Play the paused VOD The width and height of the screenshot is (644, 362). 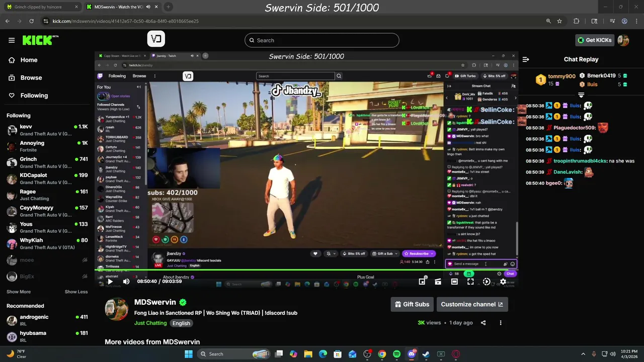[x=110, y=282]
